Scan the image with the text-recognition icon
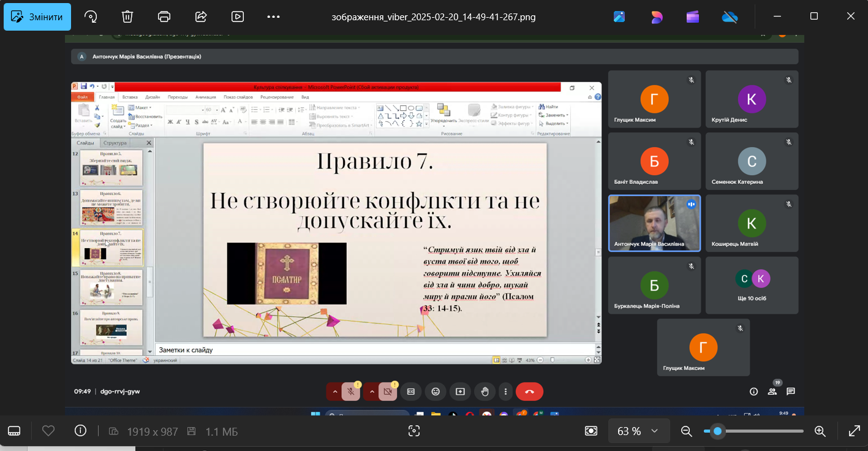The height and width of the screenshot is (451, 868). click(x=414, y=431)
